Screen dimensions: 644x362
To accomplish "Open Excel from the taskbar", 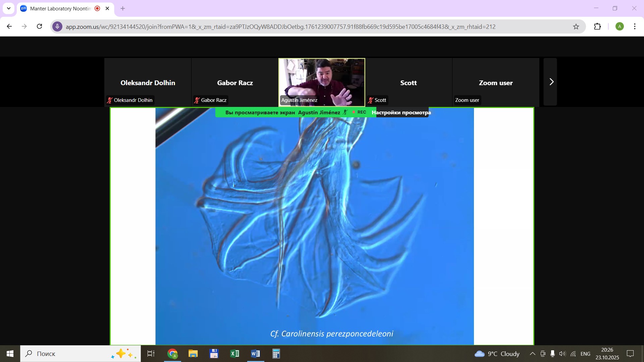I will pos(235,354).
